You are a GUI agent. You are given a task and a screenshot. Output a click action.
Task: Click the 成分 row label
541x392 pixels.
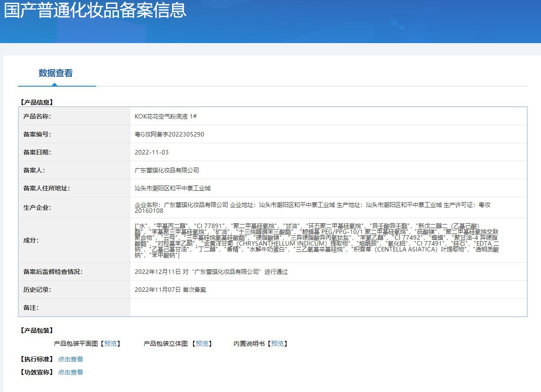(31, 240)
